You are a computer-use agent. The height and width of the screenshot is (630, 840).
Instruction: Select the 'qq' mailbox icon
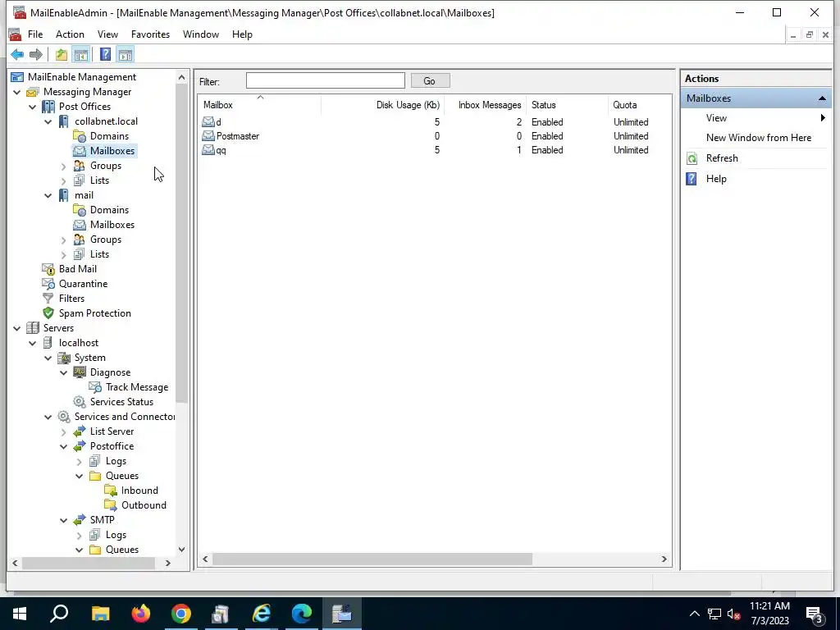click(208, 150)
